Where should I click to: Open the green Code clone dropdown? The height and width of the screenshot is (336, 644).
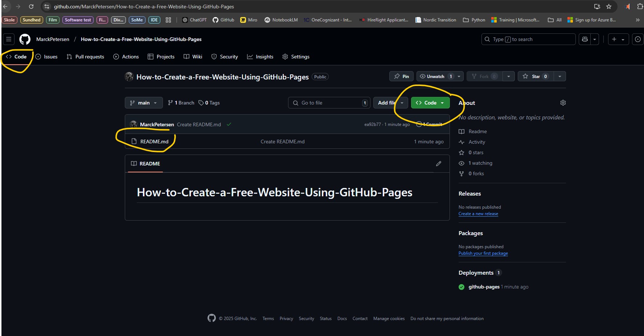pyautogui.click(x=430, y=103)
